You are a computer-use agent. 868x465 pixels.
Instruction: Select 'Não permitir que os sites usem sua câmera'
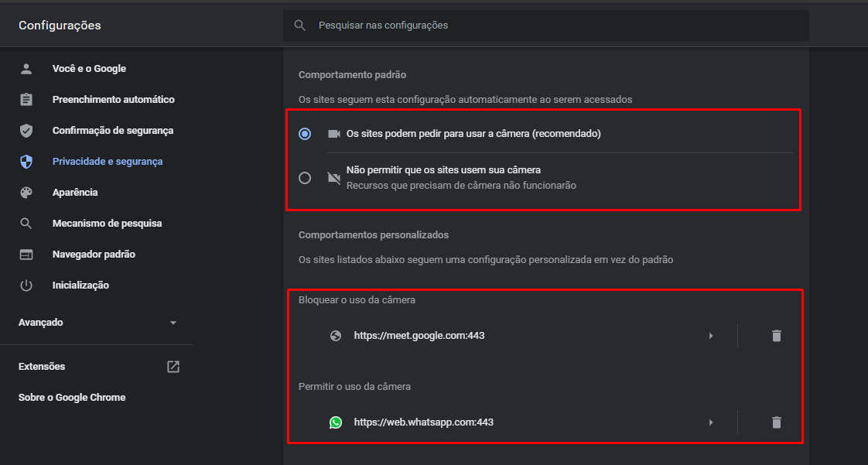coord(305,178)
